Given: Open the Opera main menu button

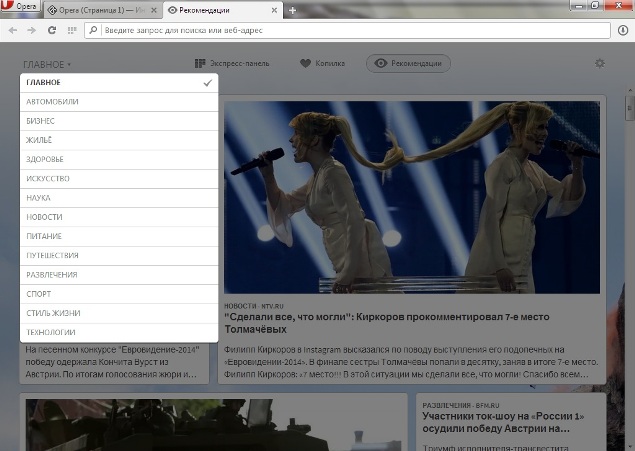Looking at the screenshot, I should 20,6.
